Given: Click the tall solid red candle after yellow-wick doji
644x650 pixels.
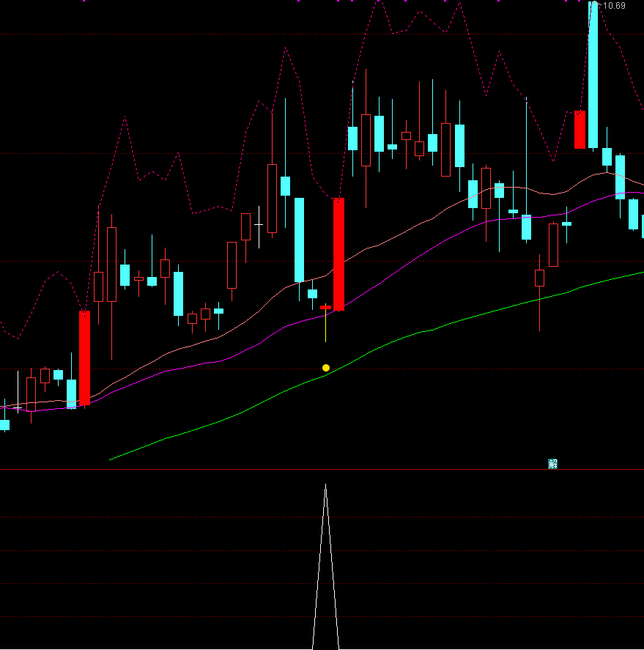Looking at the screenshot, I should (338, 254).
